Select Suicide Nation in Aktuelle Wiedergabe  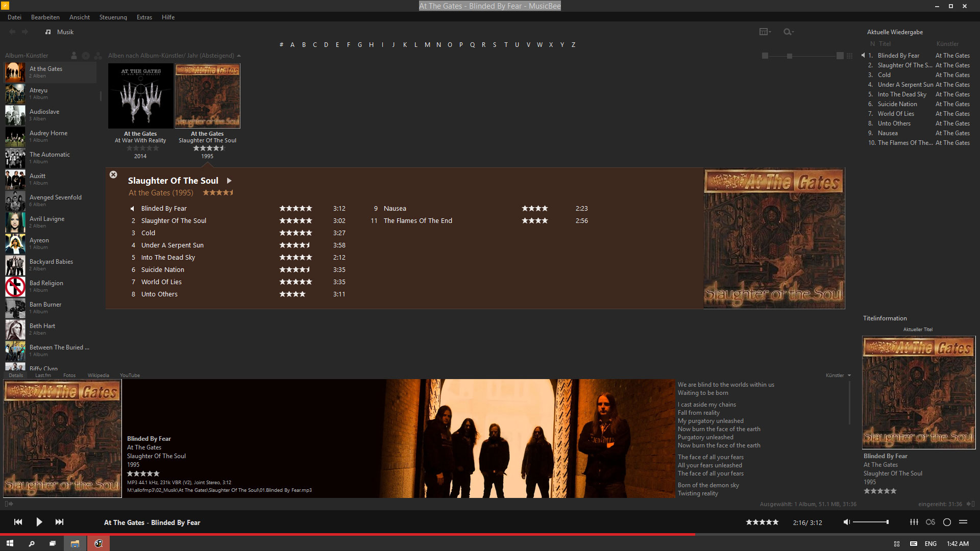pos(897,104)
